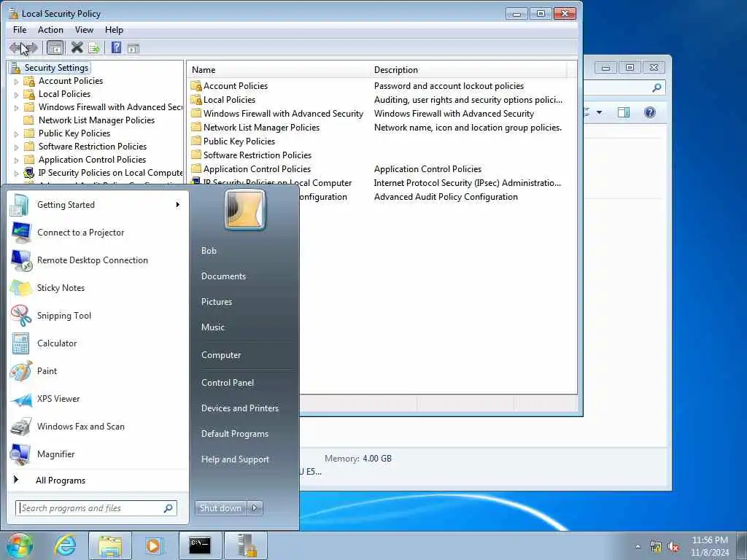Expand Application Control Policies tree node

(16, 160)
